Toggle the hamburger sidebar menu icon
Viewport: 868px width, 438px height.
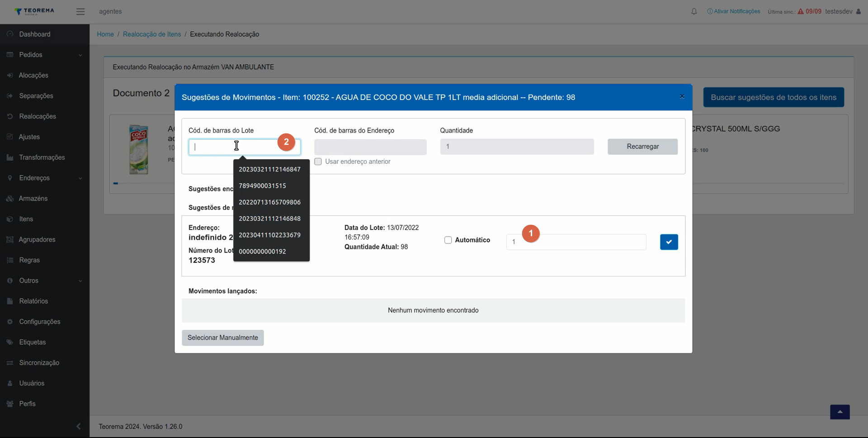click(80, 12)
